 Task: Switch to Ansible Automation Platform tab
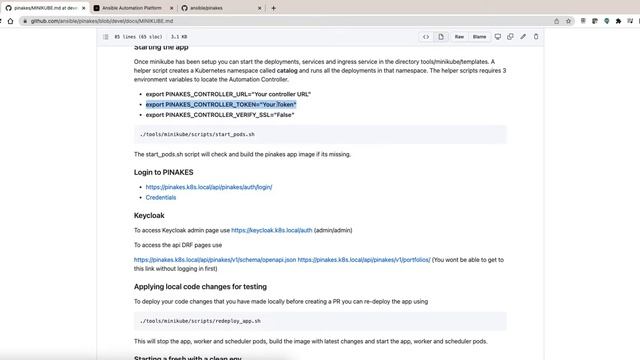(132, 8)
